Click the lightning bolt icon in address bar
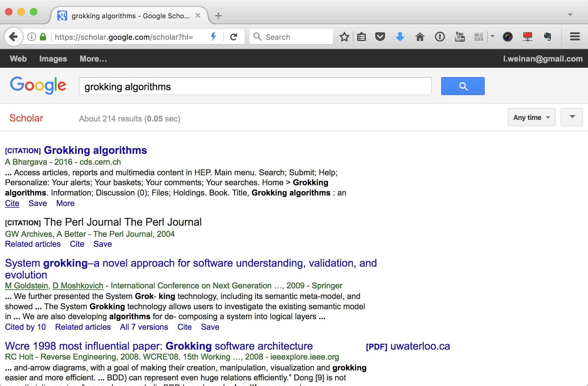This screenshot has width=588, height=386. click(x=213, y=37)
